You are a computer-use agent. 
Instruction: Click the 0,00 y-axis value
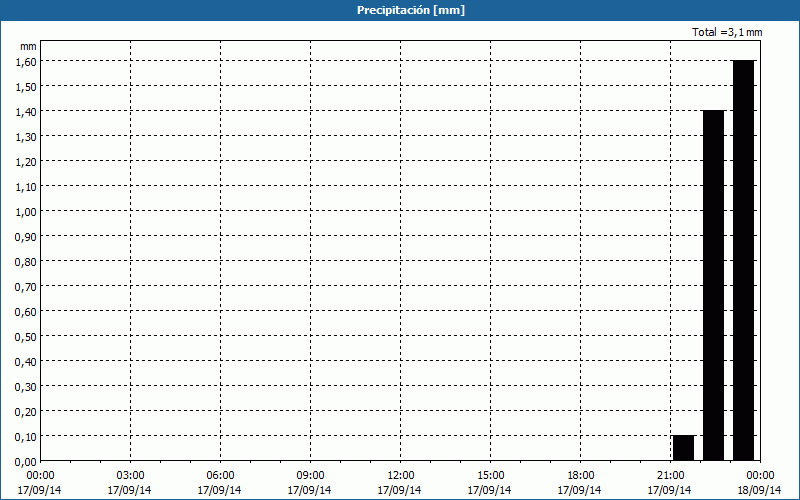click(26, 462)
